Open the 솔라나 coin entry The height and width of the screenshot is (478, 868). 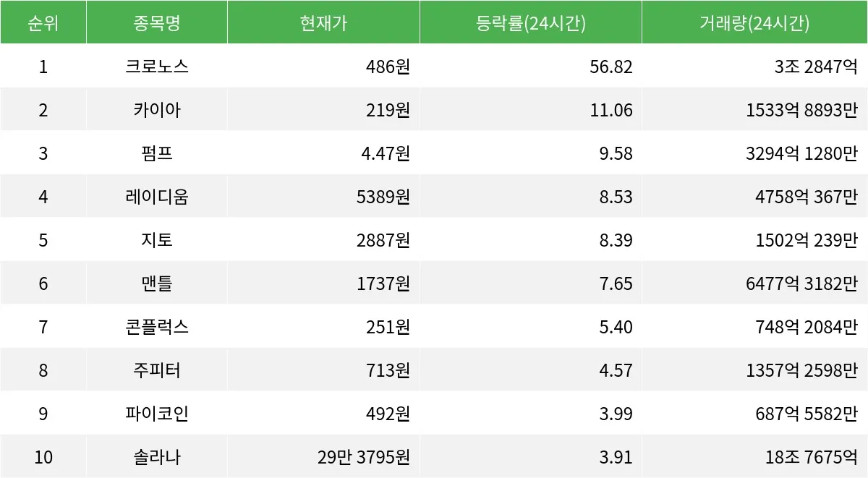tap(157, 457)
